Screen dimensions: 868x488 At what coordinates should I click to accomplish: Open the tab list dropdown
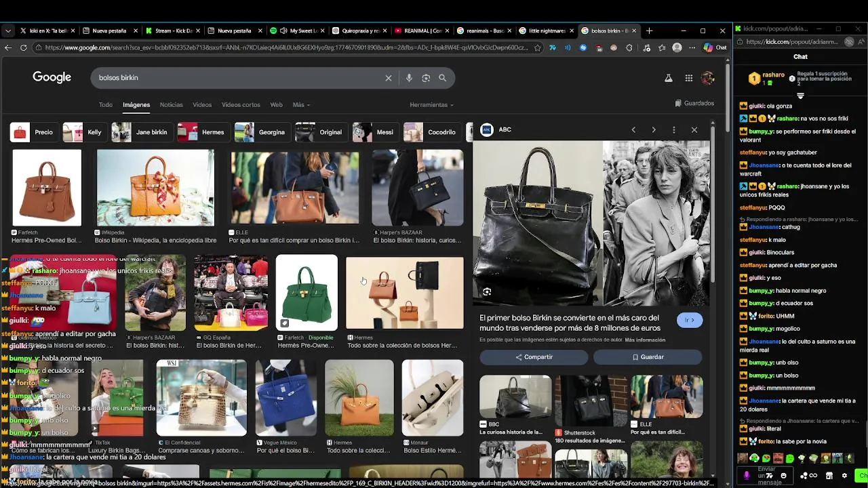coord(7,30)
